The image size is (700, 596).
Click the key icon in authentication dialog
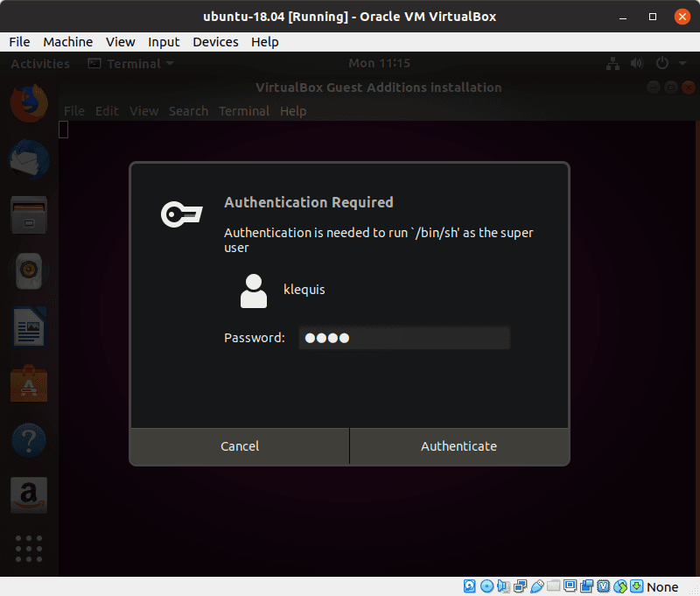182,214
